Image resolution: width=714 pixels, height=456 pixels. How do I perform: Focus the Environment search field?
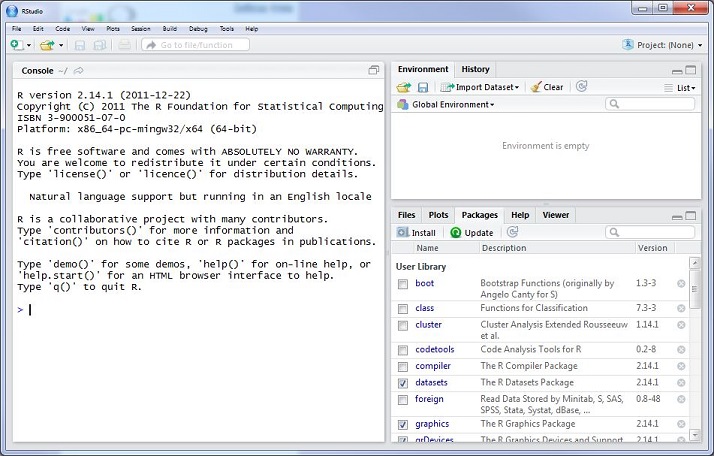650,104
